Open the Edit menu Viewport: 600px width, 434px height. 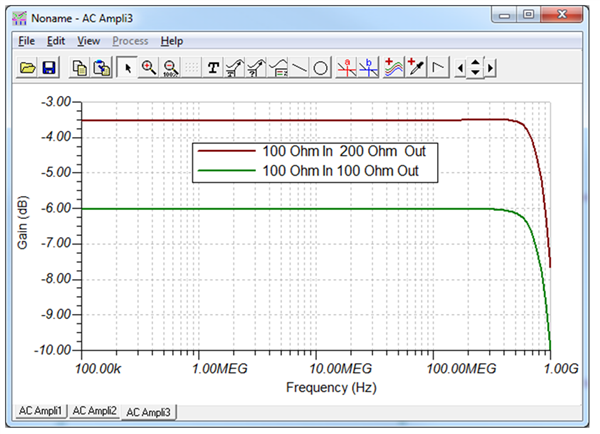(x=56, y=41)
